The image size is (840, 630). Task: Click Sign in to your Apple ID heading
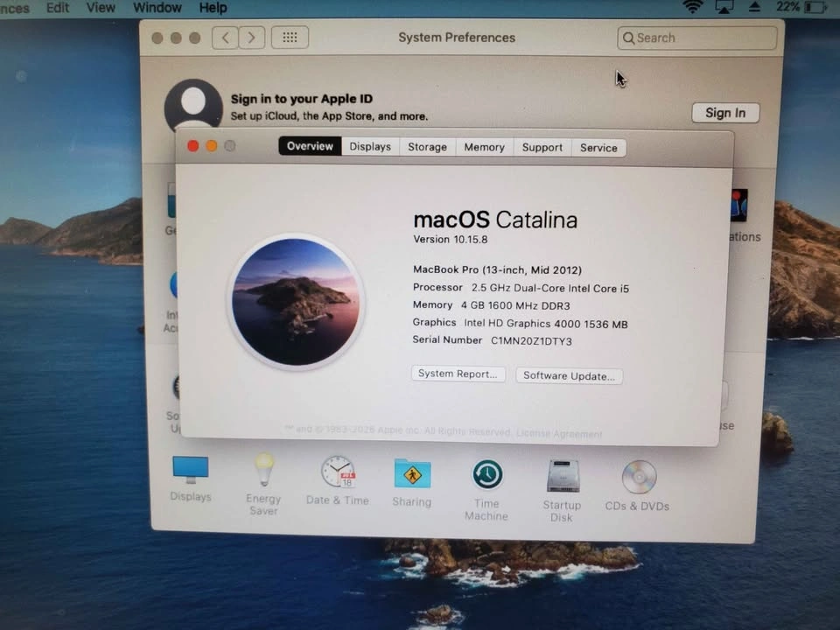(x=302, y=99)
